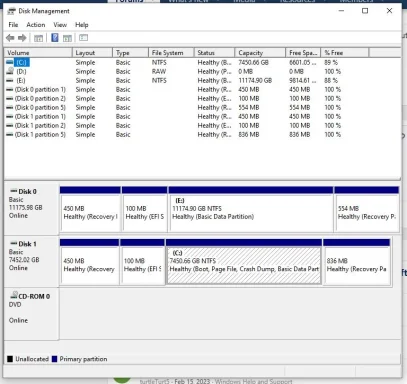Click the 11174.90 GB capacity cell
The height and width of the screenshot is (384, 407).
(x=255, y=80)
